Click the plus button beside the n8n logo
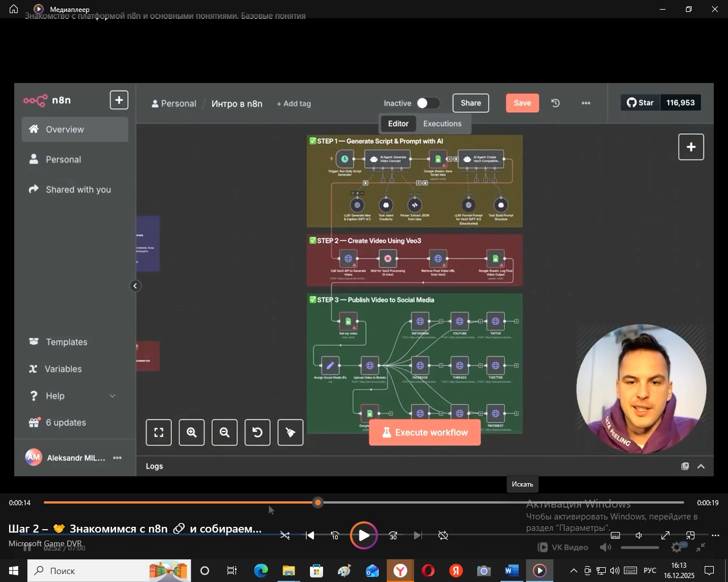This screenshot has width=728, height=582. click(119, 100)
